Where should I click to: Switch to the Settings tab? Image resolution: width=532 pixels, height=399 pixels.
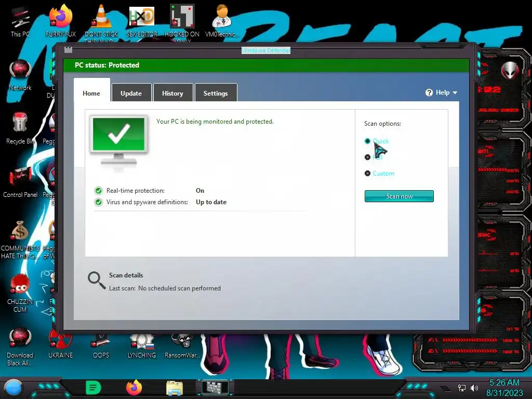[216, 94]
